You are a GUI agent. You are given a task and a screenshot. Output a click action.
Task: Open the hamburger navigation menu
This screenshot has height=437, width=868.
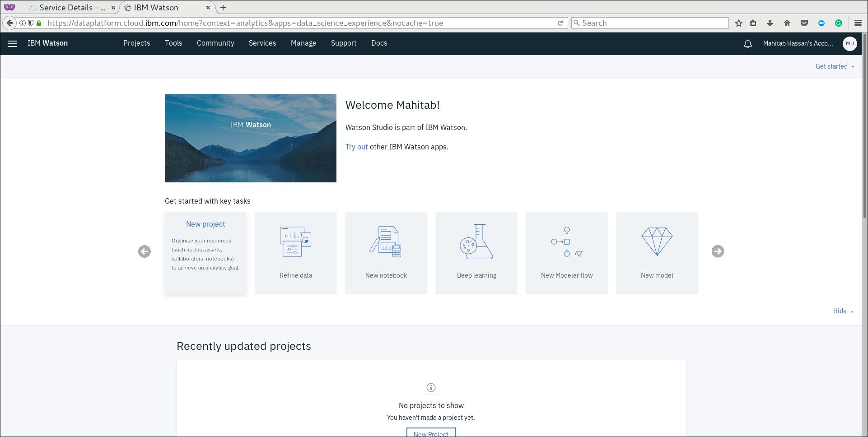(12, 43)
